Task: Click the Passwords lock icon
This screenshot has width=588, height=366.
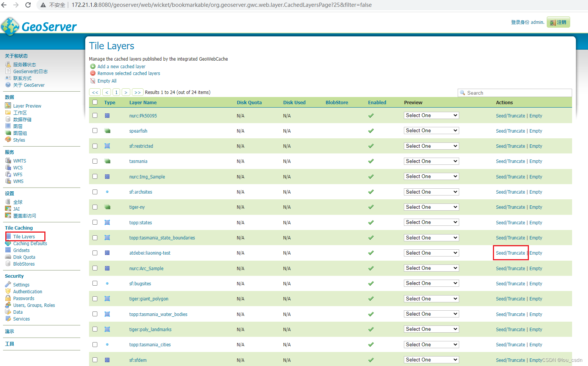Action: tap(8, 298)
